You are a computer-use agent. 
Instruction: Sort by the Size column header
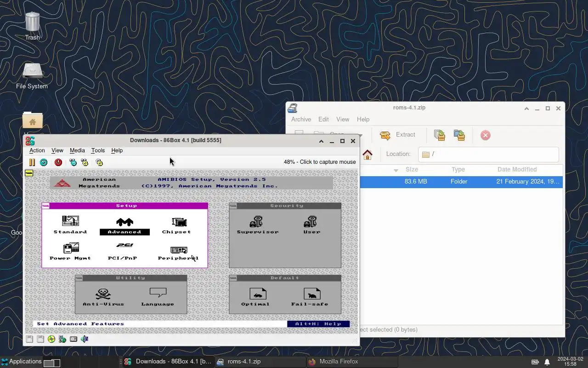pos(412,170)
